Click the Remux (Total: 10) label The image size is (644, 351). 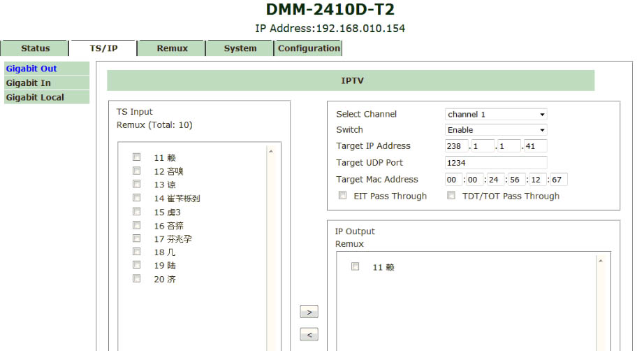pyautogui.click(x=154, y=125)
